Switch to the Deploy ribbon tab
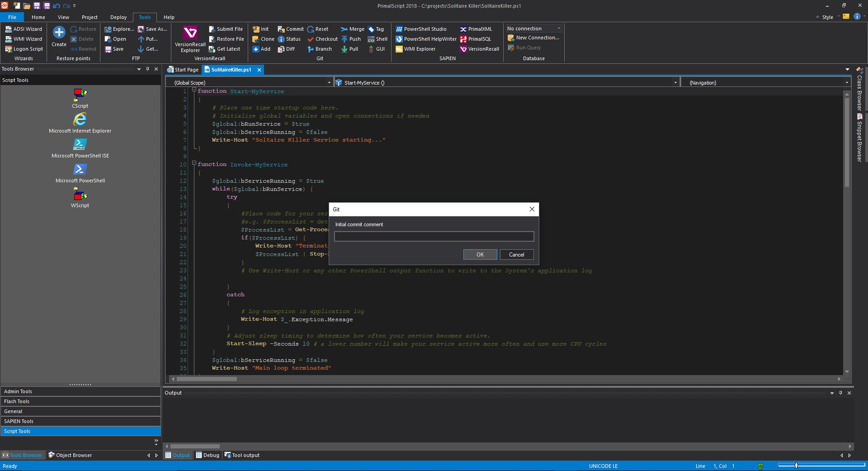The width and height of the screenshot is (868, 471). [118, 17]
